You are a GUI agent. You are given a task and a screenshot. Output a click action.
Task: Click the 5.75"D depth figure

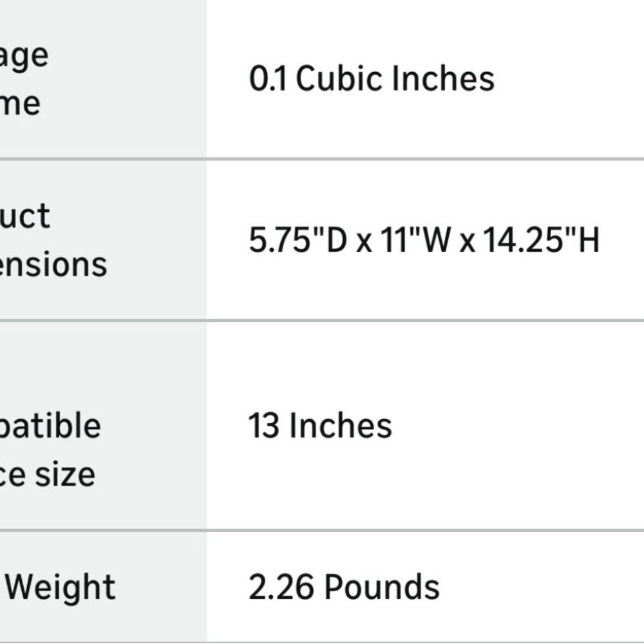[298, 240]
